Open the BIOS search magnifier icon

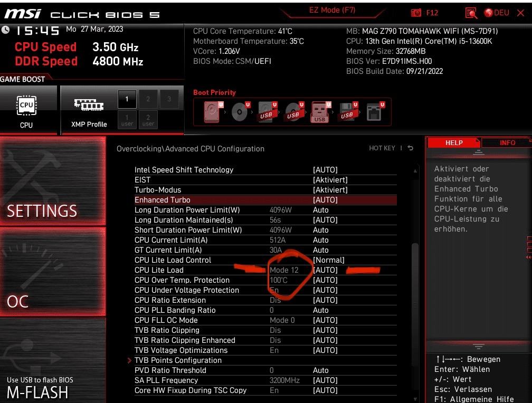point(471,13)
